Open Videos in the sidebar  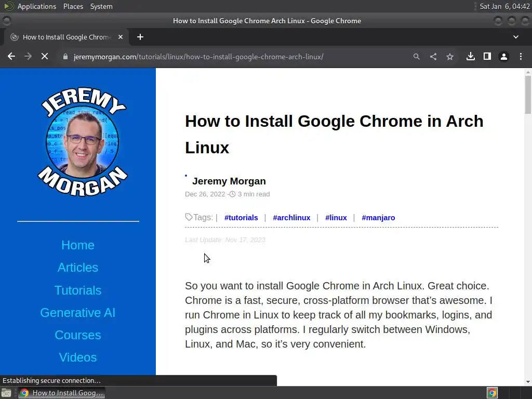point(78,357)
